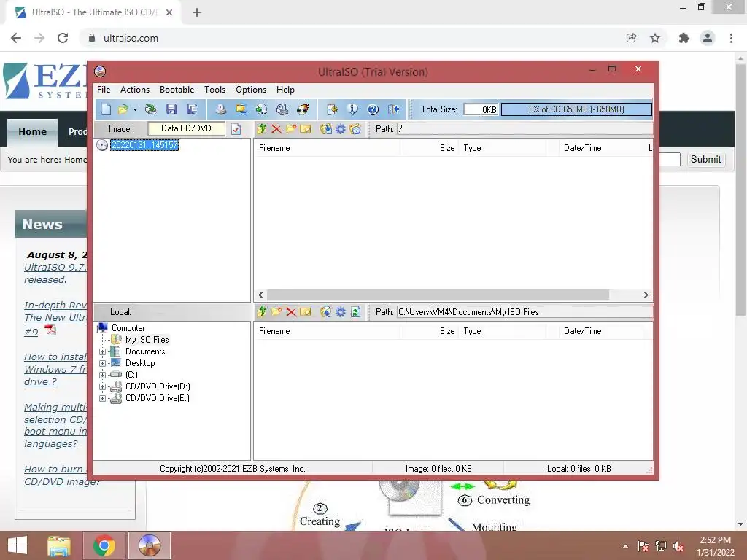Open the Bootable menu

tap(177, 90)
